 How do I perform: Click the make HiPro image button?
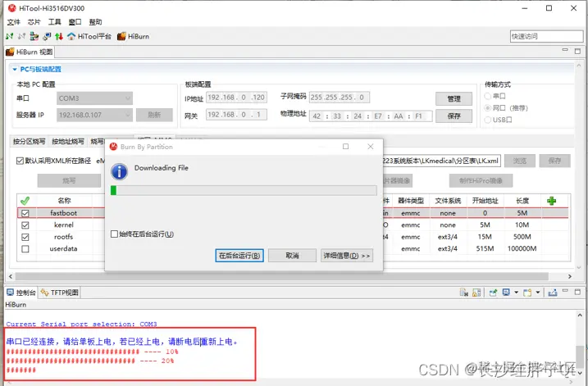[x=481, y=180]
